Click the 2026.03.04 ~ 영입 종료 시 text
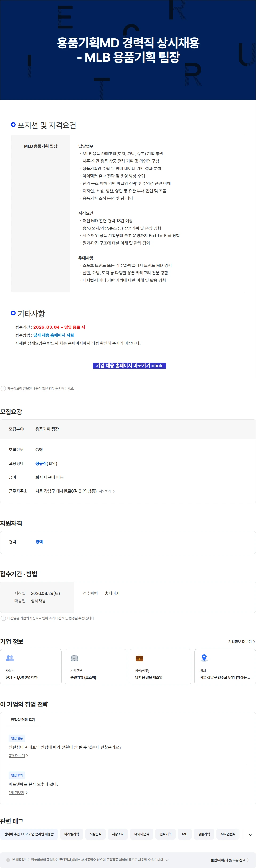The width and height of the screenshot is (256, 868). 59,327
